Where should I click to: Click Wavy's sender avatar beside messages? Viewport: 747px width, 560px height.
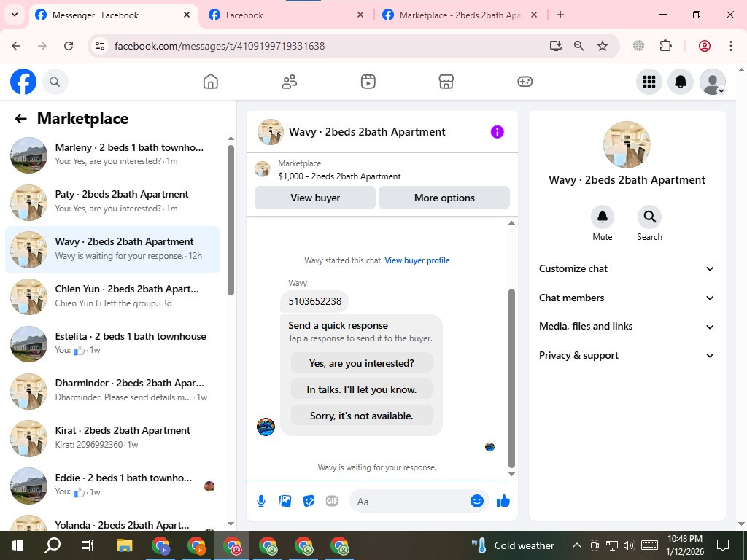click(x=266, y=427)
